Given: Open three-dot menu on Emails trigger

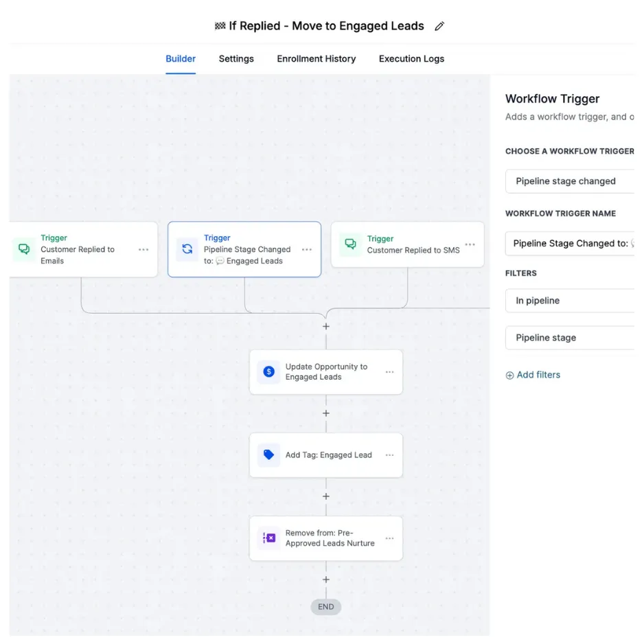Looking at the screenshot, I should click(x=143, y=250).
